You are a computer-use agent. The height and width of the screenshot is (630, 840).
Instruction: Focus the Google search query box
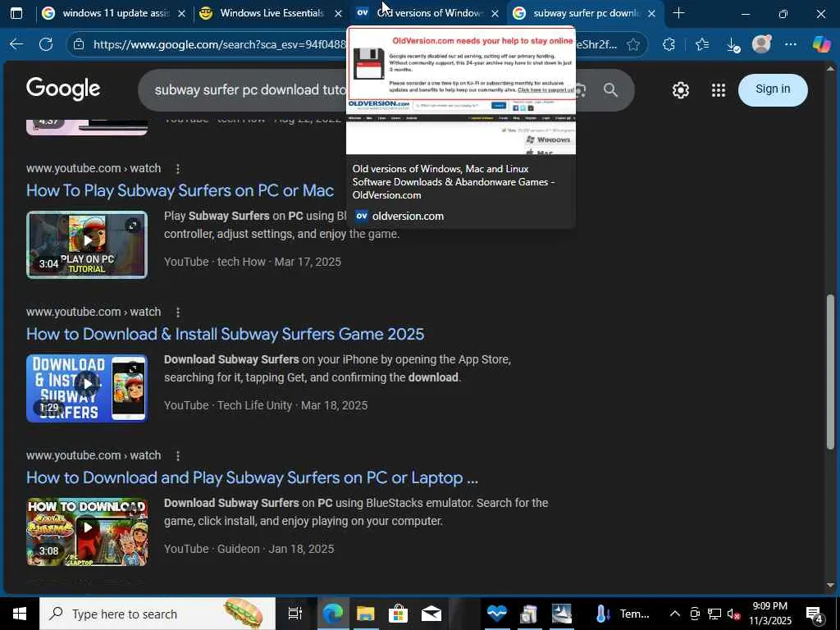click(x=249, y=89)
